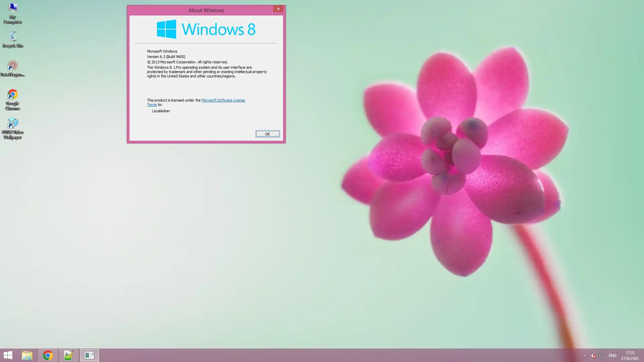Launch Google Chrome desktop shortcut
This screenshot has height=362, width=644.
point(12,99)
